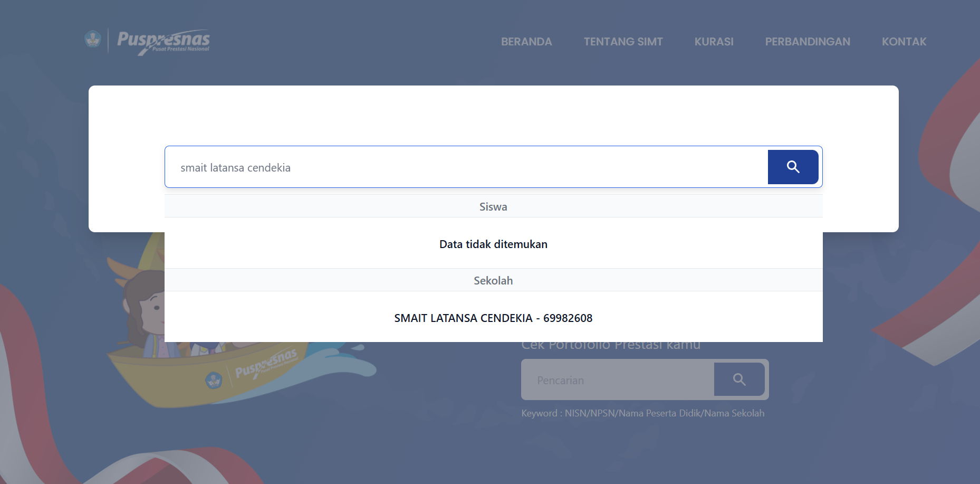Click the "Data tidak ditemukan" message
Screen dimensions: 980x484
pos(493,244)
